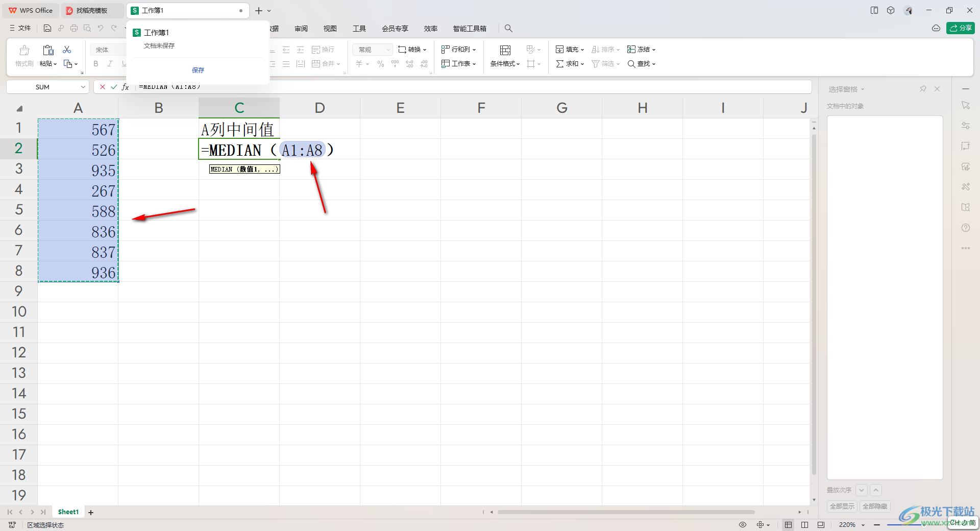The height and width of the screenshot is (531, 980).
Task: Click the help question mark icon in right sidebar
Action: tap(966, 228)
